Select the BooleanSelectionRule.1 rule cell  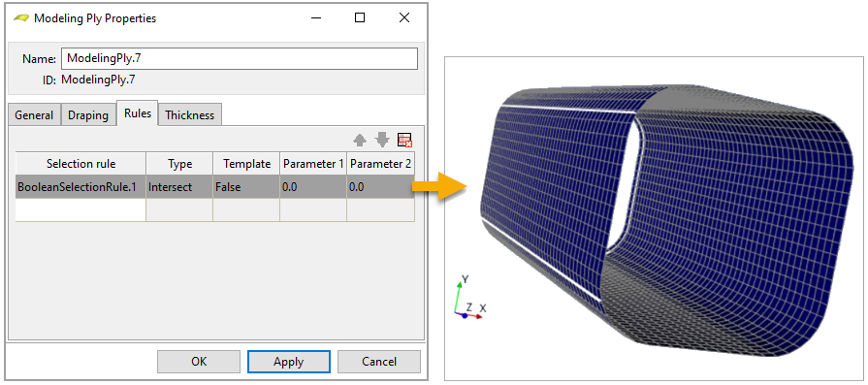(80, 187)
